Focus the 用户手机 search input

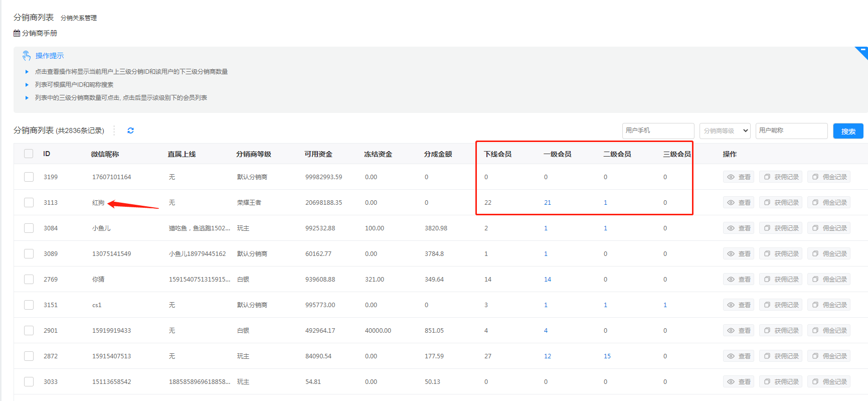658,131
